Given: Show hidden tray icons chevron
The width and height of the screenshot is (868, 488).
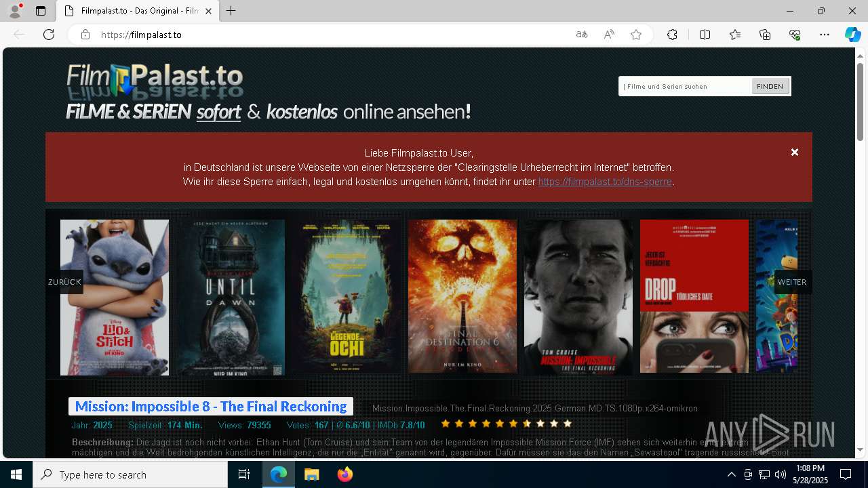Looking at the screenshot, I should tap(732, 474).
